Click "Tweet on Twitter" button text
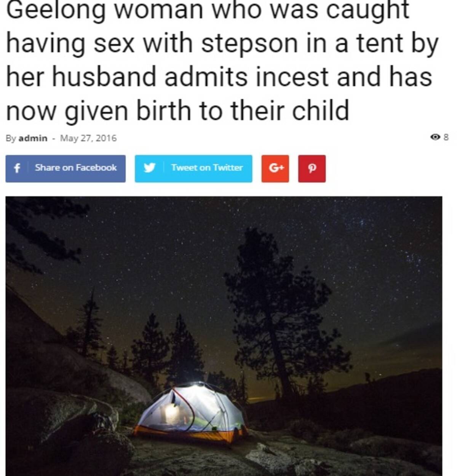Image resolution: width=457 pixels, height=476 pixels. click(x=207, y=168)
